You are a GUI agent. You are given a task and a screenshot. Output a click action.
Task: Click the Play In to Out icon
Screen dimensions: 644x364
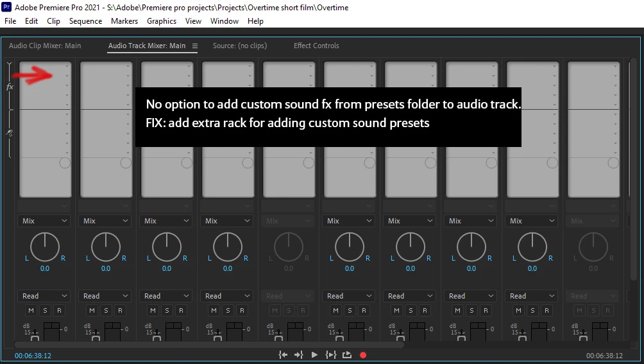[x=330, y=355]
